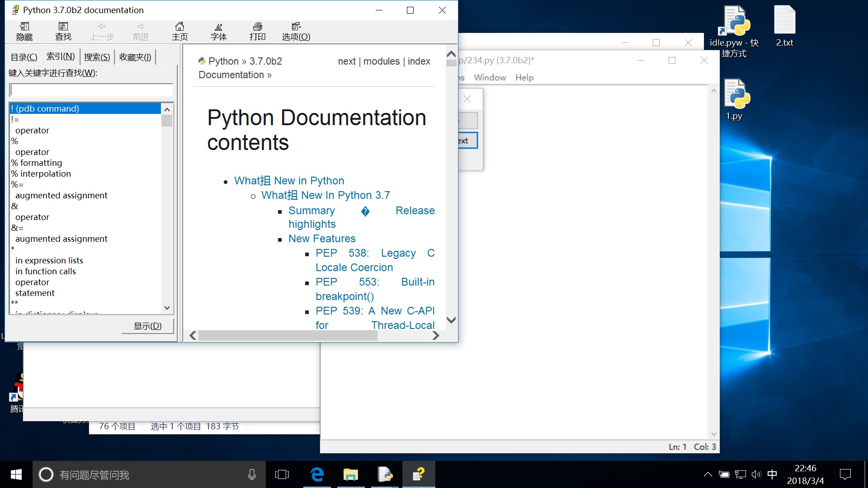868x488 pixels.
Task: Switch to Python help taskbar button
Action: pos(419,474)
